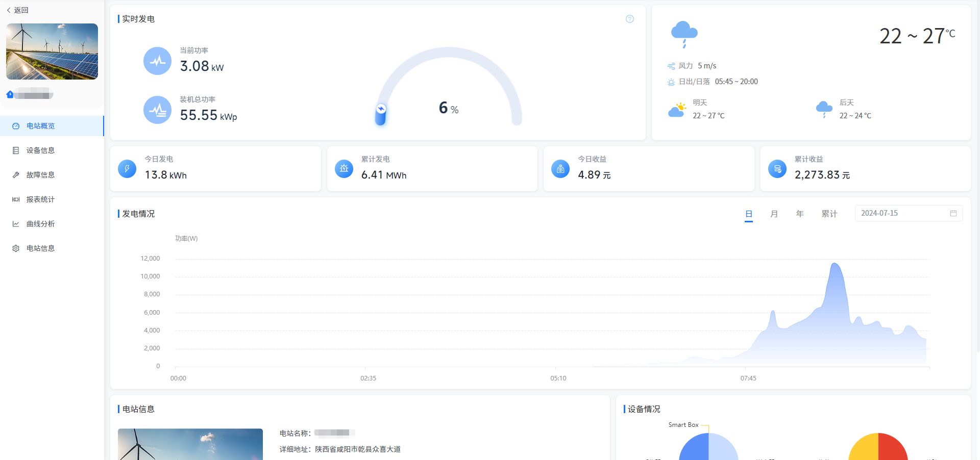Open the calendar icon in date field
The height and width of the screenshot is (460, 980).
click(953, 213)
